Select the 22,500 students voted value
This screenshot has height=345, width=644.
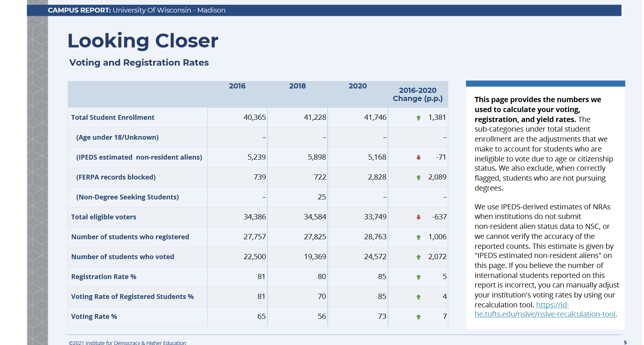click(255, 257)
